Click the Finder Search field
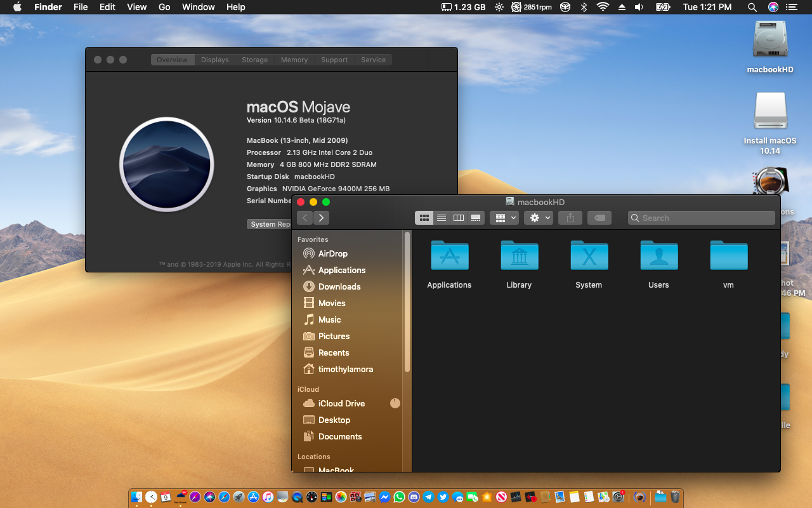Image resolution: width=812 pixels, height=508 pixels. 702,218
